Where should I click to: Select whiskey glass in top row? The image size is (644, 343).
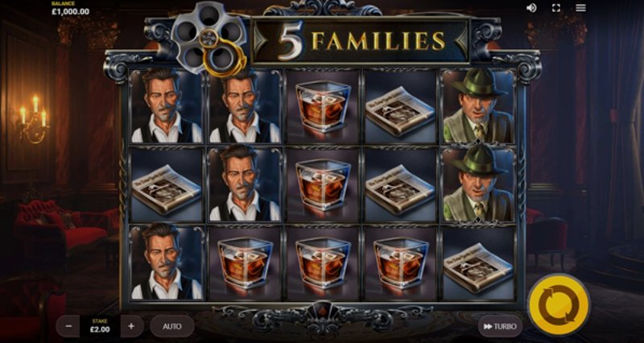[323, 106]
